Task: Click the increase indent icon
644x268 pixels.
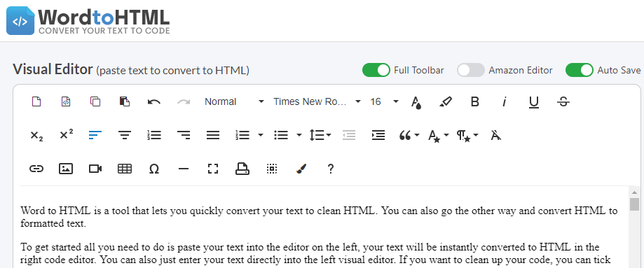Action: pos(378,135)
